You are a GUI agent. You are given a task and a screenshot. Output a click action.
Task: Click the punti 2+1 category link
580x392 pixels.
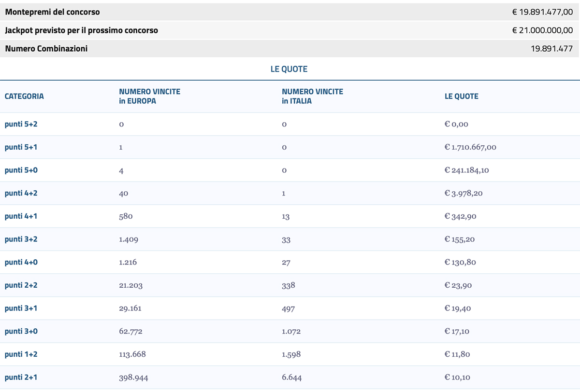(19, 377)
